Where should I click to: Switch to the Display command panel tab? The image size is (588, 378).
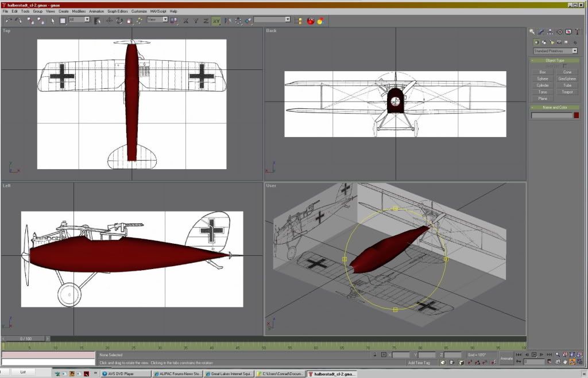pos(568,32)
